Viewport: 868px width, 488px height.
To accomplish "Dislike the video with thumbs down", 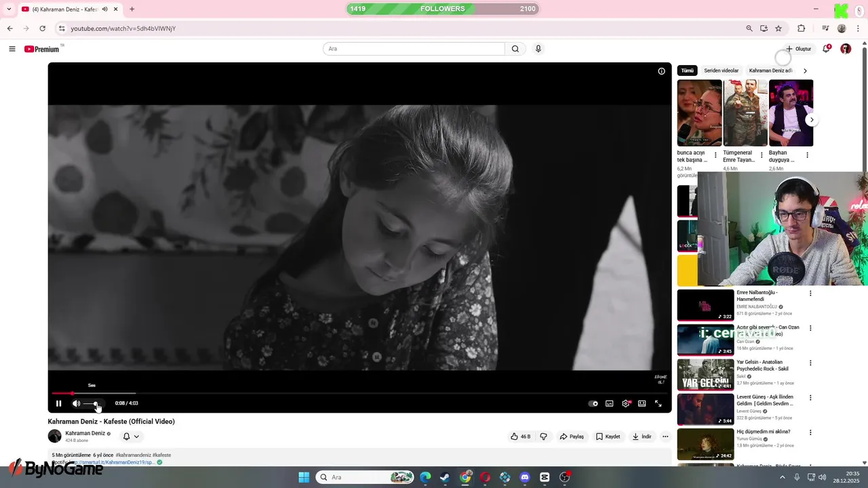I will [543, 436].
